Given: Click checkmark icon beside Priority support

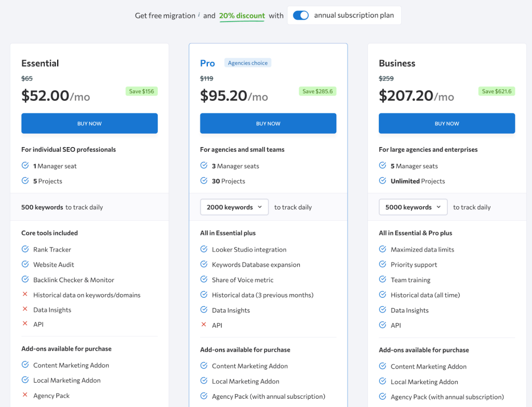Looking at the screenshot, I should [382, 265].
